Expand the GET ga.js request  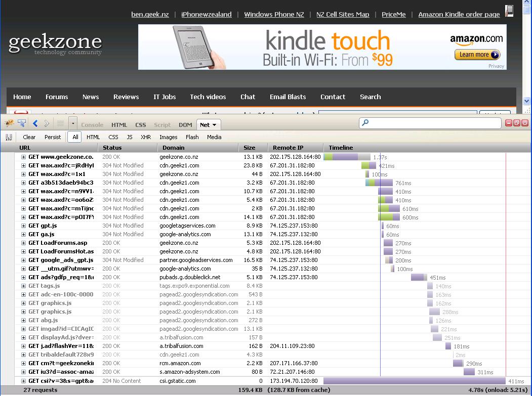23,234
